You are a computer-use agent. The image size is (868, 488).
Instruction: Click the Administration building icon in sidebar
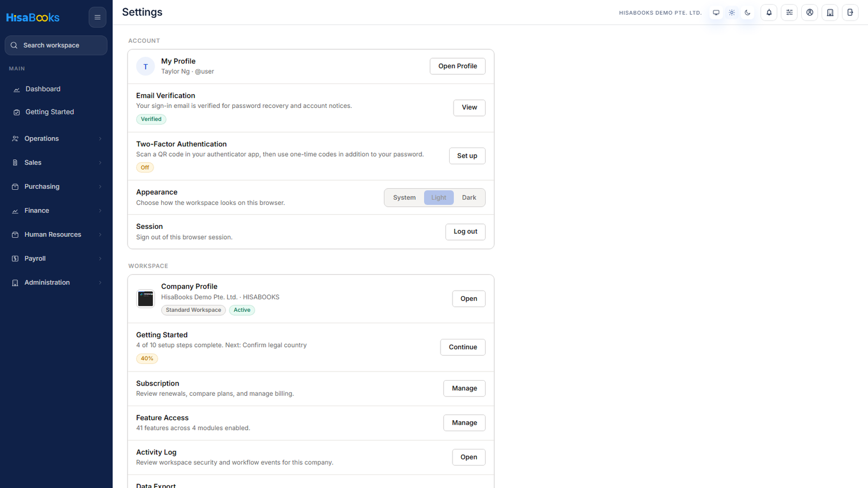tap(15, 283)
